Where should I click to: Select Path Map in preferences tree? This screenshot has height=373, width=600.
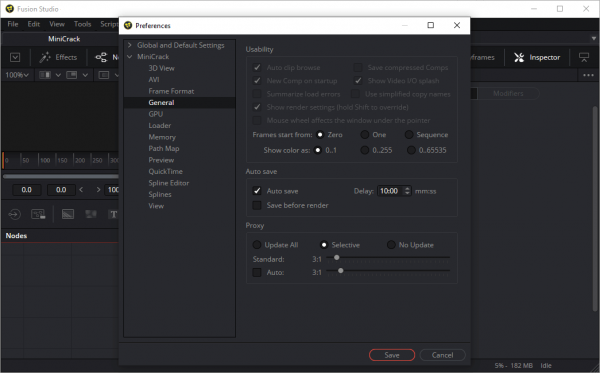[x=164, y=148]
